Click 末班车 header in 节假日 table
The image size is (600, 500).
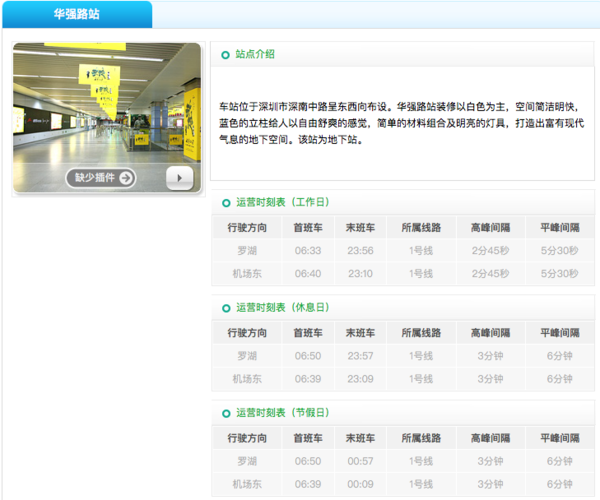pyautogui.click(x=360, y=438)
